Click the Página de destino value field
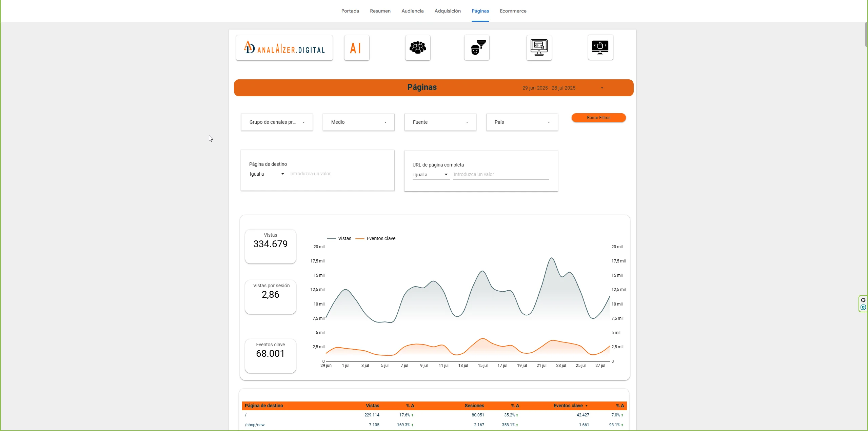 [337, 174]
